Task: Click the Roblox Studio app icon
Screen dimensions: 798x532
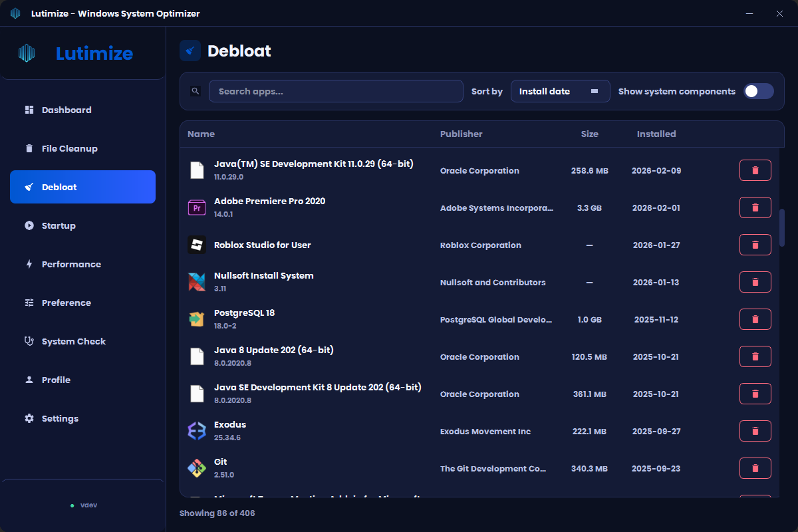Action: 197,245
